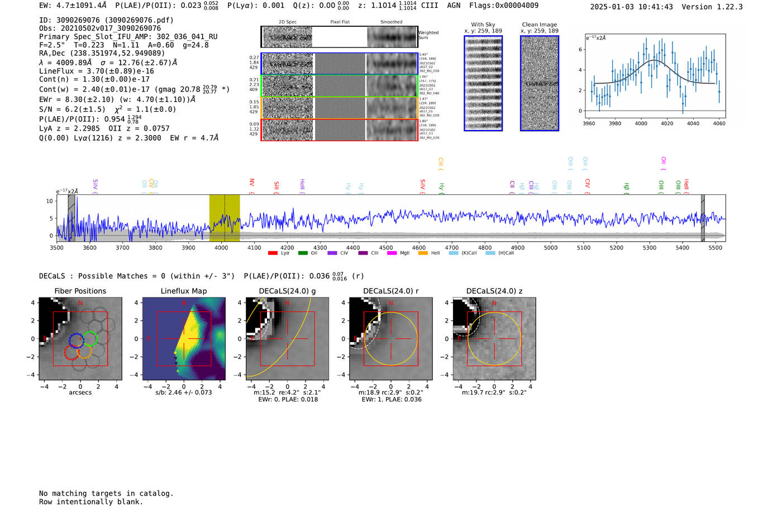The height and width of the screenshot is (532, 782).
Task: Click the light blue (K)CaII legend swatch
Action: pos(454,253)
